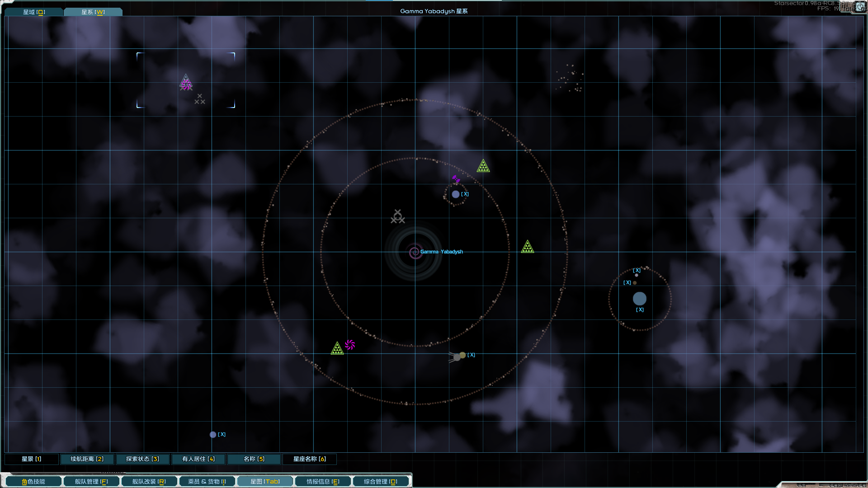
Task: Select the large blue-grey planet with ringed orbit
Action: point(640,299)
